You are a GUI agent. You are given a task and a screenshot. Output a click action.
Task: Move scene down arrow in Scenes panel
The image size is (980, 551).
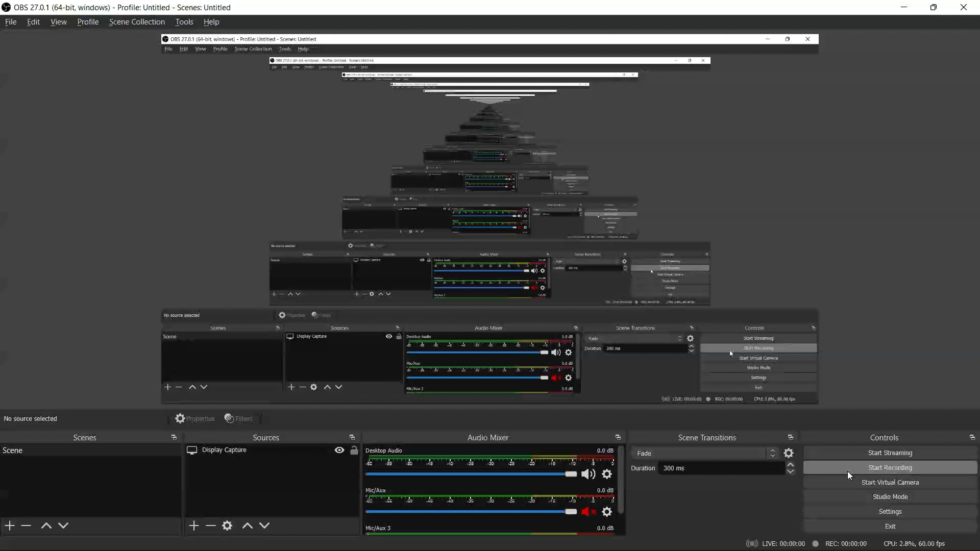[x=63, y=525]
